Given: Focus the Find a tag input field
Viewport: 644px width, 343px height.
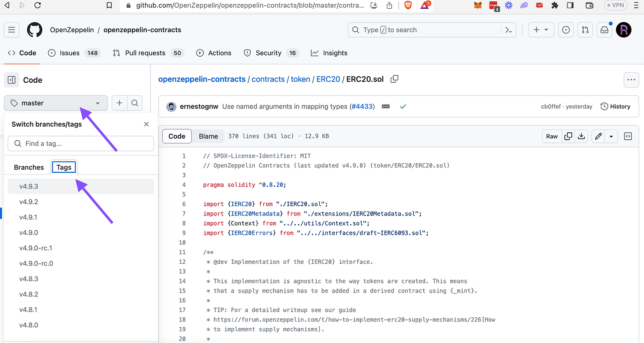Looking at the screenshot, I should pyautogui.click(x=81, y=143).
